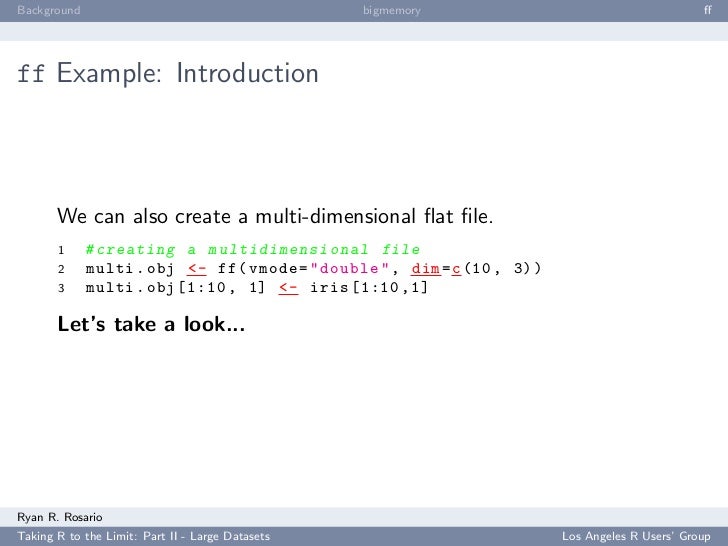The width and height of the screenshot is (728, 546).
Task: Click line number 1 of code listing
Action: coord(61,251)
